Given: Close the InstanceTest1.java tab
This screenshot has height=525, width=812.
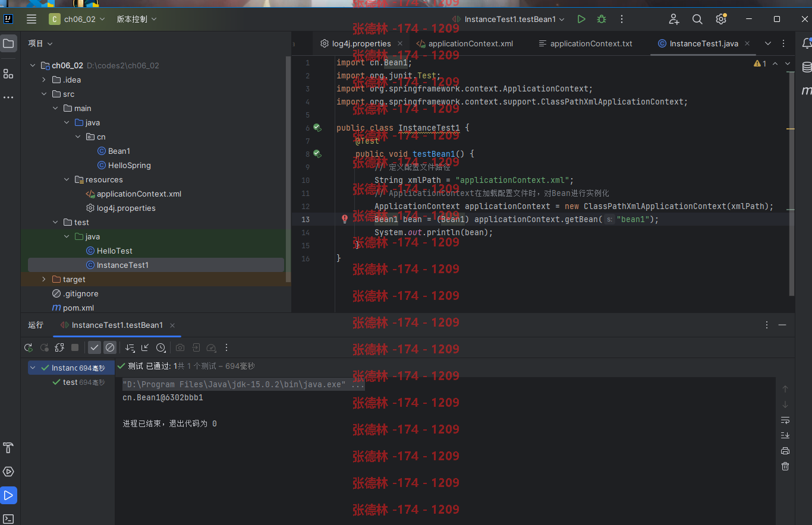Looking at the screenshot, I should [x=747, y=43].
